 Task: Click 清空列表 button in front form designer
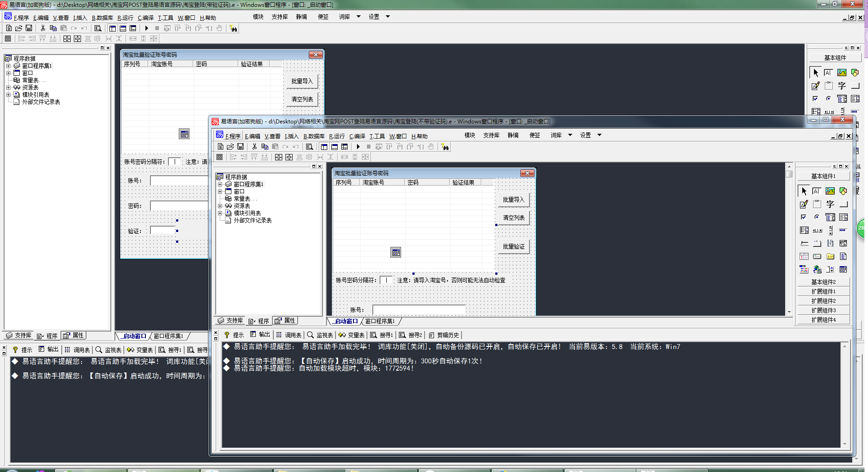pyautogui.click(x=514, y=218)
